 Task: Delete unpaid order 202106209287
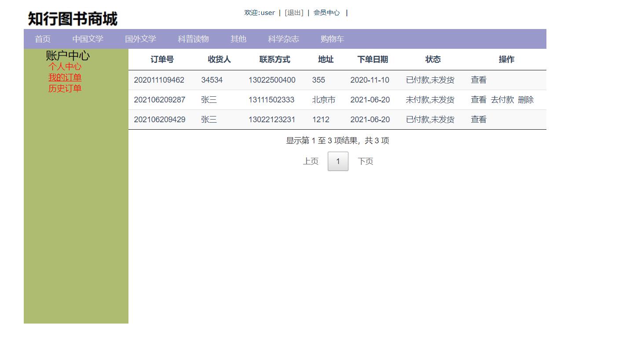pyautogui.click(x=526, y=100)
